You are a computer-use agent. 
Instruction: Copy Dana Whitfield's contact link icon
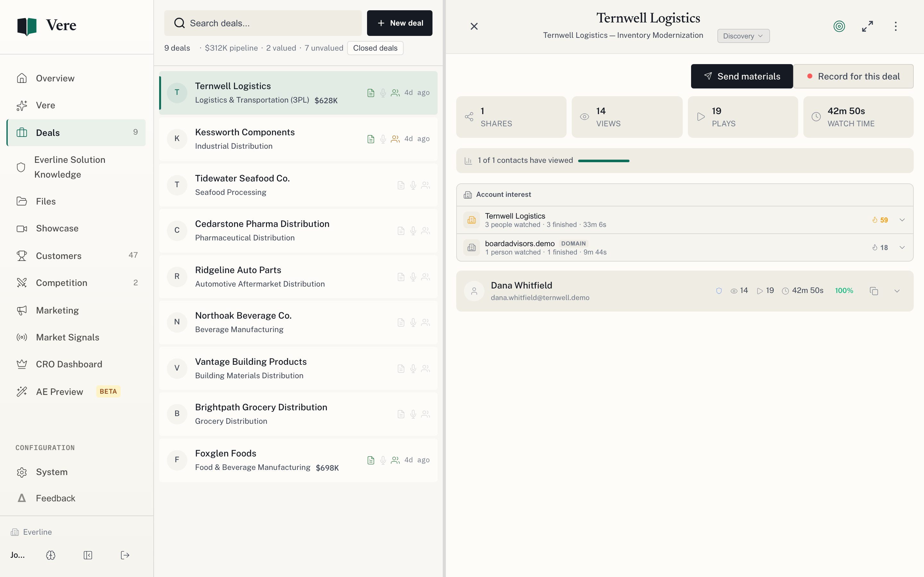pyautogui.click(x=874, y=291)
